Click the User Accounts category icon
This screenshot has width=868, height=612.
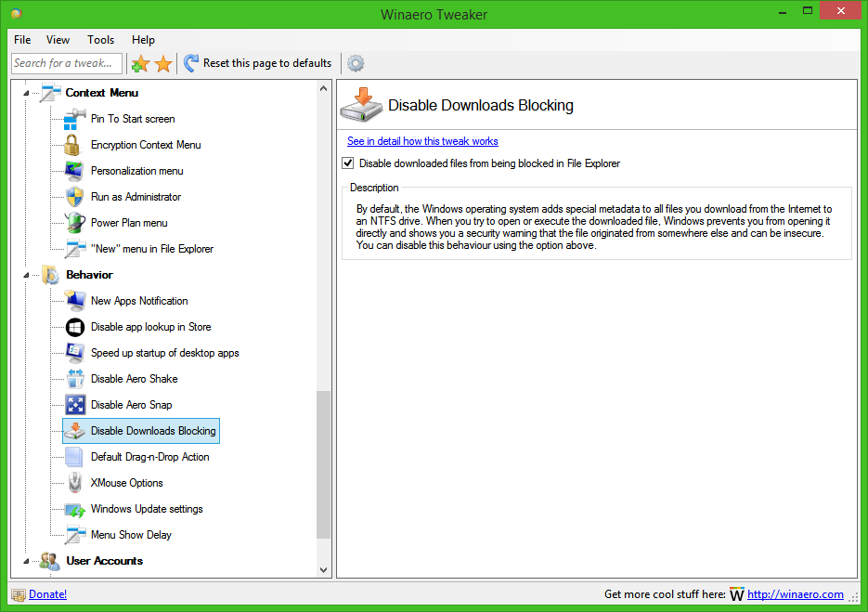50,561
